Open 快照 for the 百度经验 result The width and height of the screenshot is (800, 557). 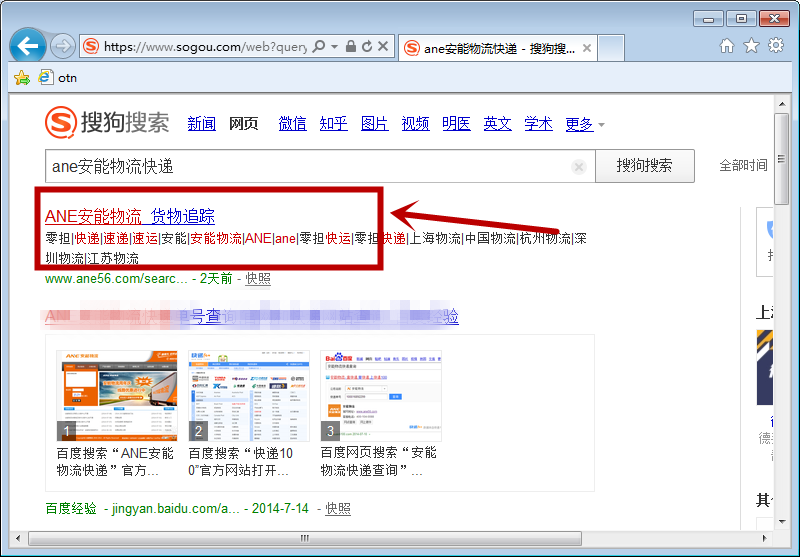tap(338, 509)
